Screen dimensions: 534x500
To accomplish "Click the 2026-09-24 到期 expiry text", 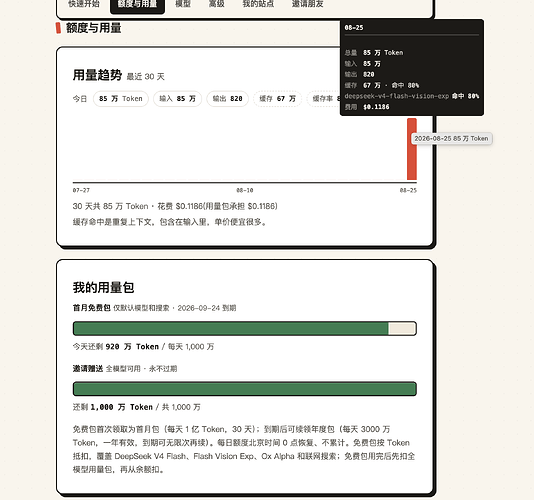I will coord(207,308).
